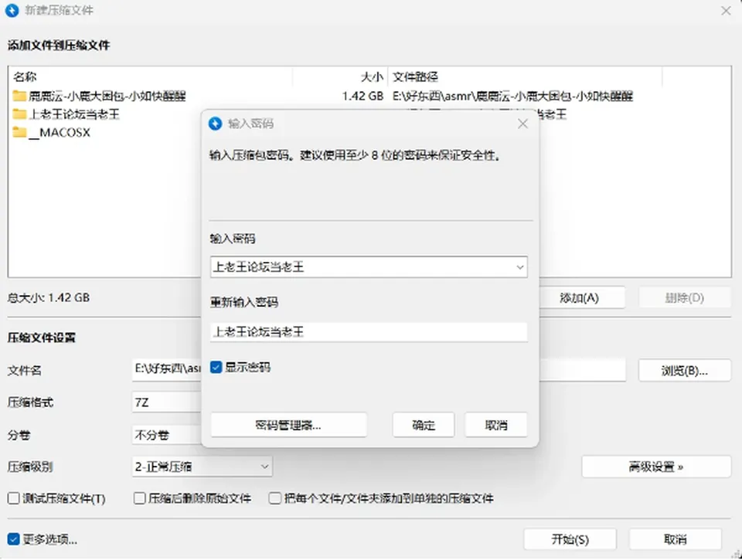742x560 pixels.
Task: Click the folder icon beside __MACOSX
Action: 19,132
